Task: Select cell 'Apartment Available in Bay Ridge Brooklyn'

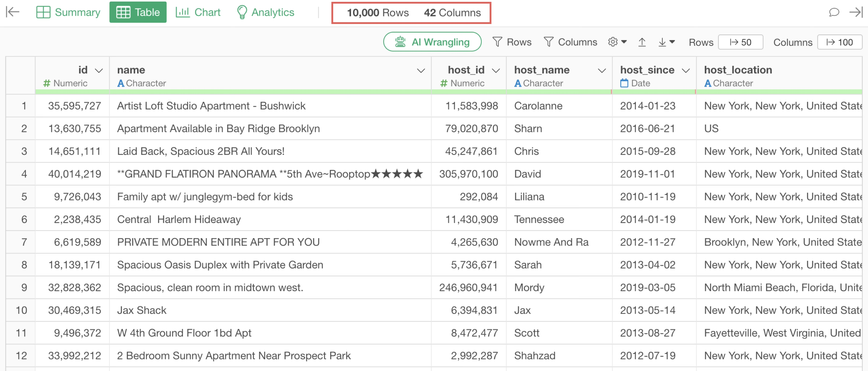Action: pos(270,128)
